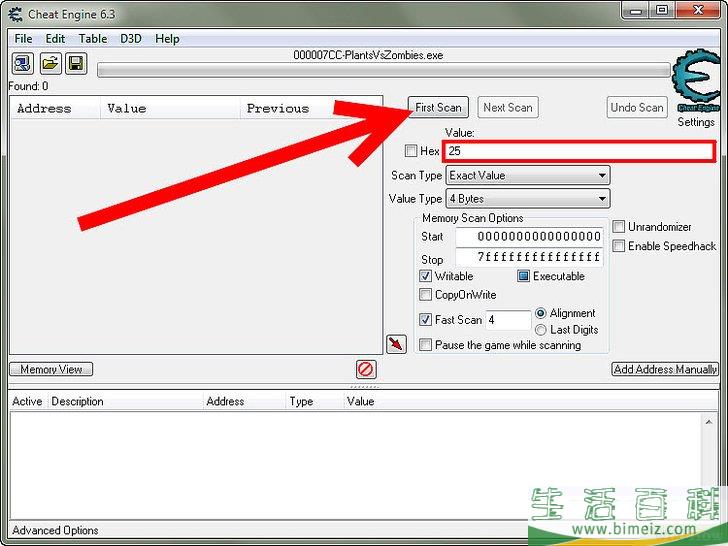Toggle the Executable checkbox
728x546 pixels.
click(x=523, y=276)
